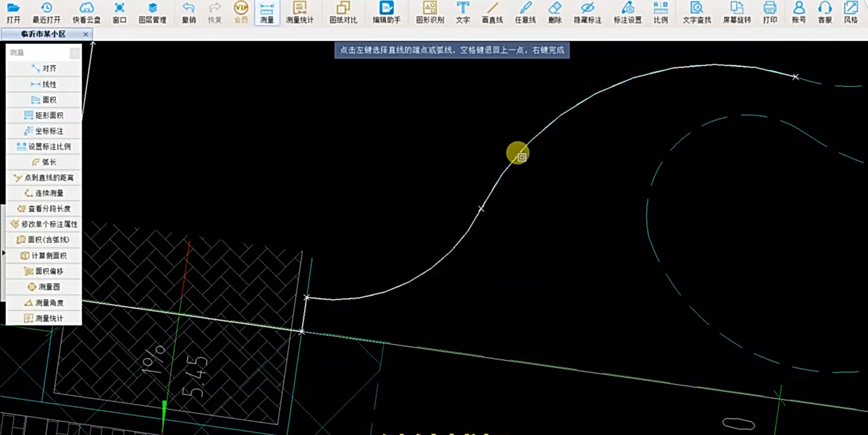The width and height of the screenshot is (868, 435).
Task: Click the curve snap point marker
Action: [522, 157]
